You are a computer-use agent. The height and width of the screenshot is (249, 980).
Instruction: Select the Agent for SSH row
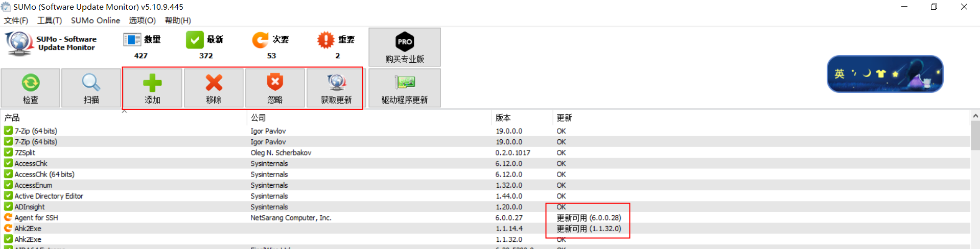click(485, 217)
